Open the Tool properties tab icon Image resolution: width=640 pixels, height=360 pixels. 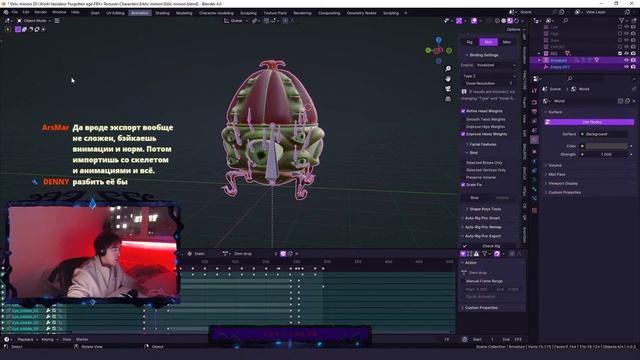coord(534,91)
